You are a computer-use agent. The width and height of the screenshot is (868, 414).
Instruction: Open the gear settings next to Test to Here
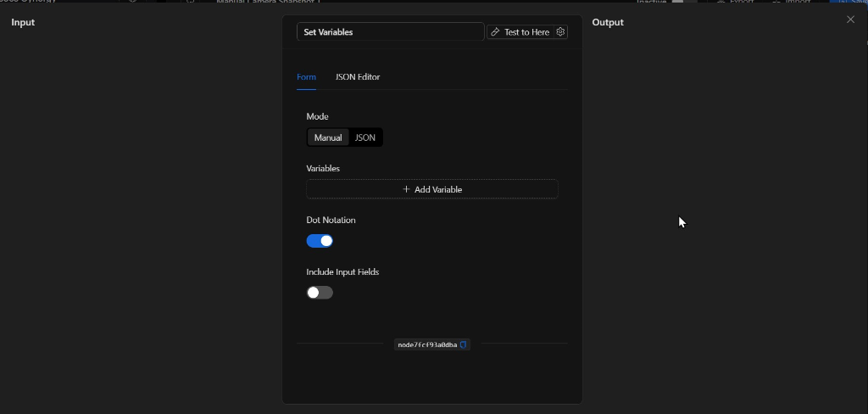tap(560, 32)
